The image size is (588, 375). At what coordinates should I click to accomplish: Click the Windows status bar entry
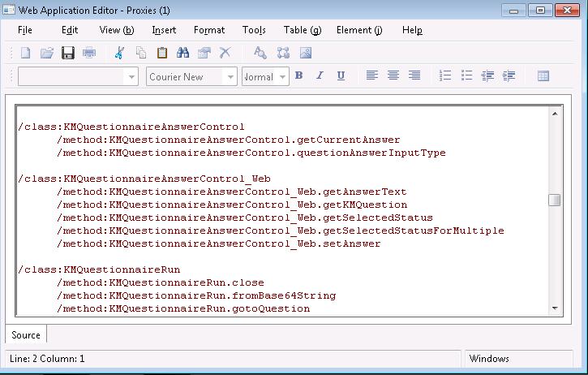[489, 359]
